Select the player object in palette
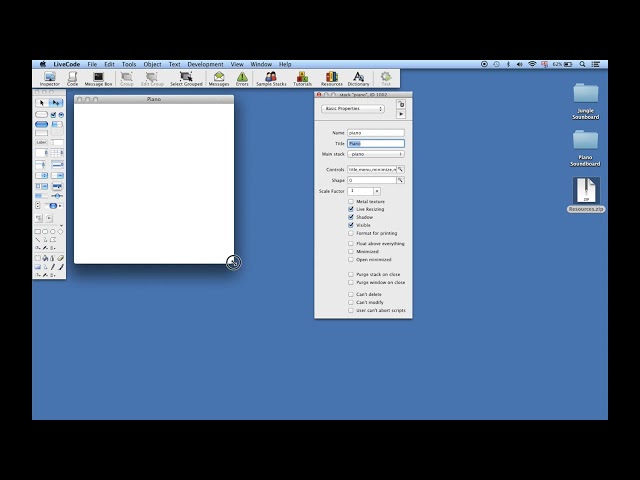Screen dimensions: 640x480 (49, 218)
